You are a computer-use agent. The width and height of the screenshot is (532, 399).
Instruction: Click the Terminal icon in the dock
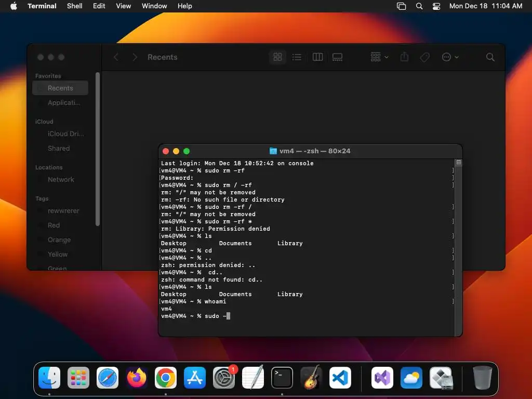(x=282, y=378)
